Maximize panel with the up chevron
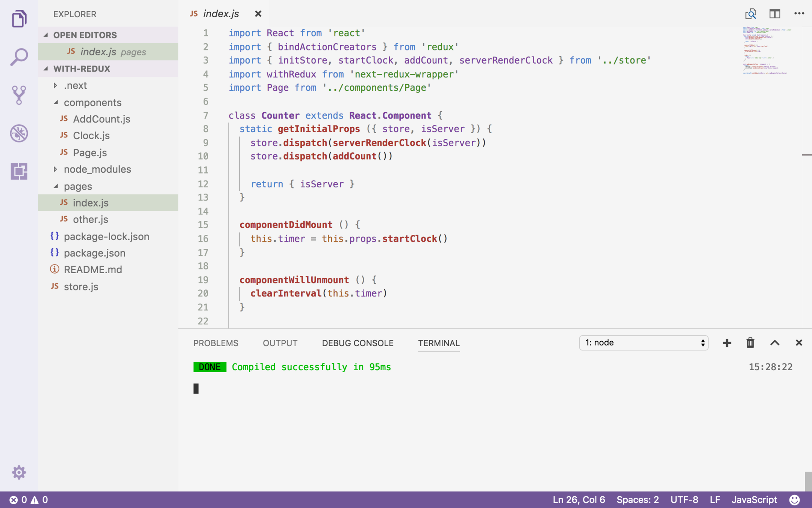 [x=775, y=343]
